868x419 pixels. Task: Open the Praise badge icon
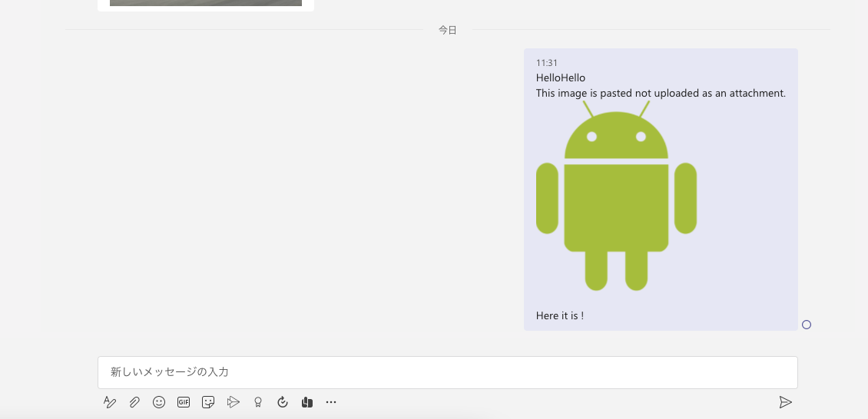(x=258, y=402)
